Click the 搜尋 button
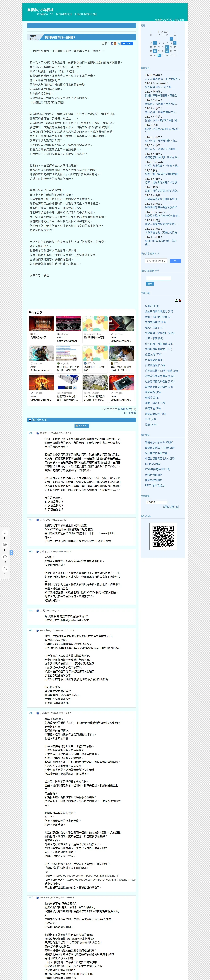 pos(150,284)
